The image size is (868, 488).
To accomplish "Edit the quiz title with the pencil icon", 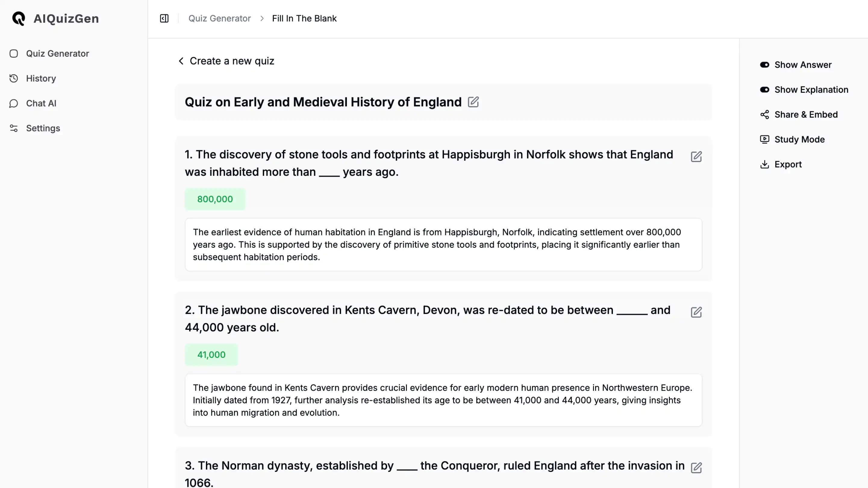I will (473, 102).
